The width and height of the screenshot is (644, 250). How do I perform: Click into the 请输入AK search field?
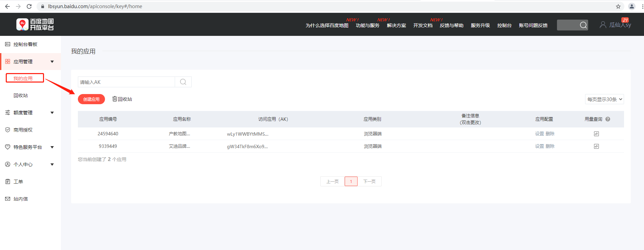click(126, 82)
